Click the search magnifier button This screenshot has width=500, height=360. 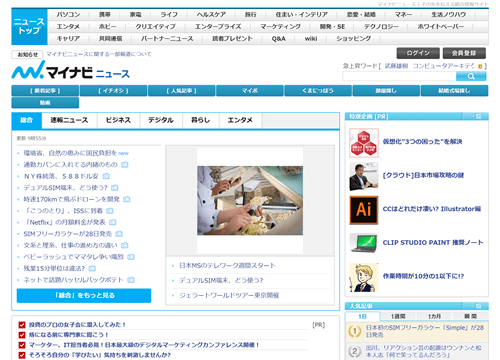471,76
